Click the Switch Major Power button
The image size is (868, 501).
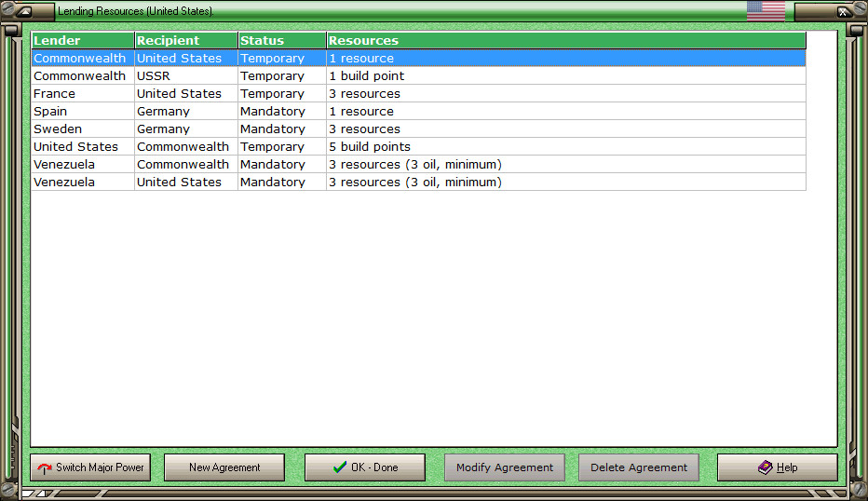pyautogui.click(x=90, y=467)
